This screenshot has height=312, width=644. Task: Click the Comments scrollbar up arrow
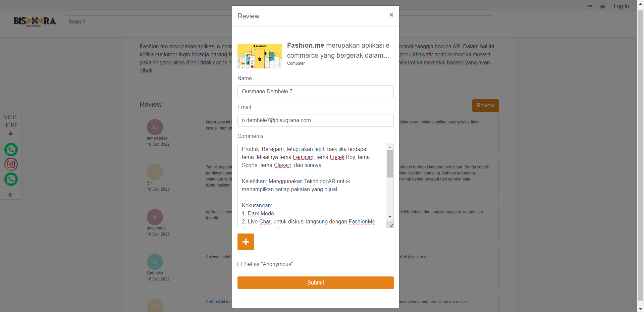point(390,147)
